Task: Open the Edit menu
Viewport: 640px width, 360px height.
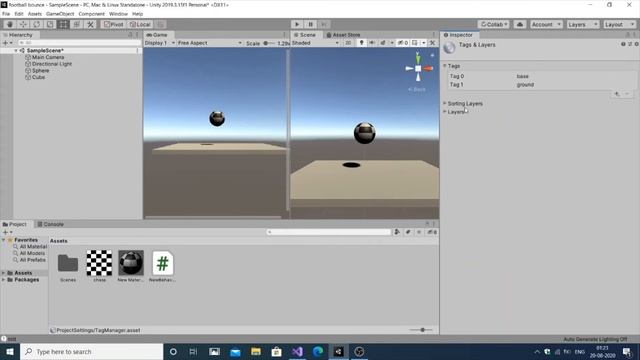Action: pyautogui.click(x=19, y=14)
